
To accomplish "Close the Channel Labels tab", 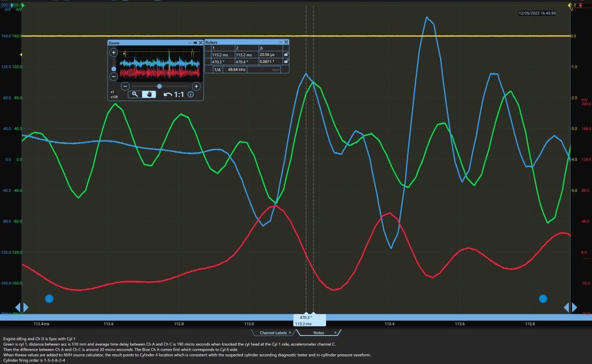I will pyautogui.click(x=290, y=333).
